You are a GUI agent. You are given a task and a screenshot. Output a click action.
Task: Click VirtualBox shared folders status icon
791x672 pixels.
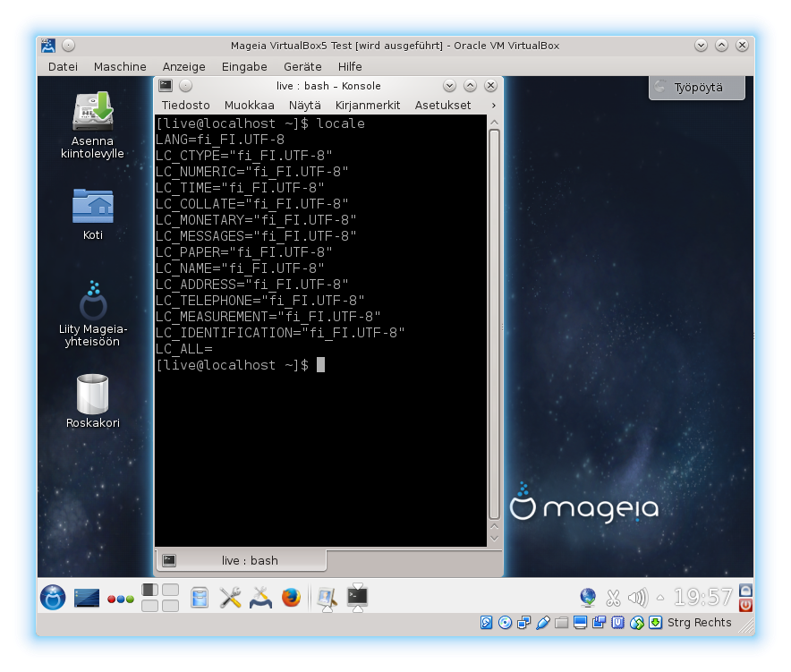click(561, 623)
